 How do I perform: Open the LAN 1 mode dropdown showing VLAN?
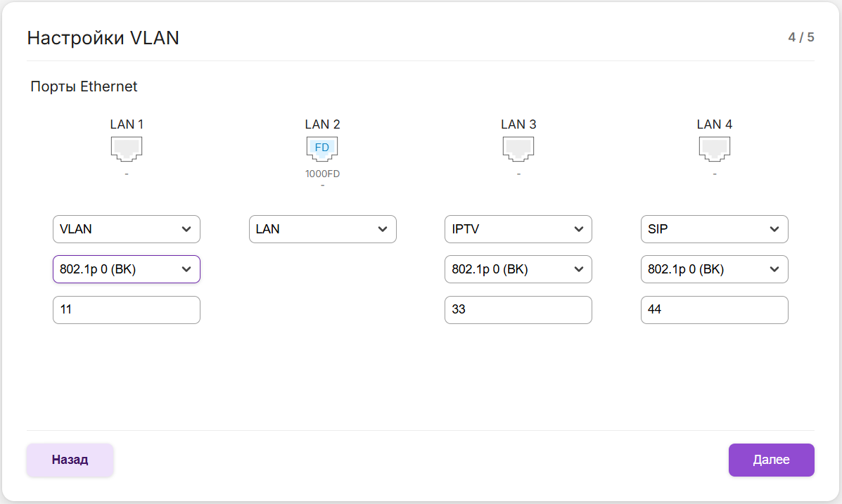point(127,229)
